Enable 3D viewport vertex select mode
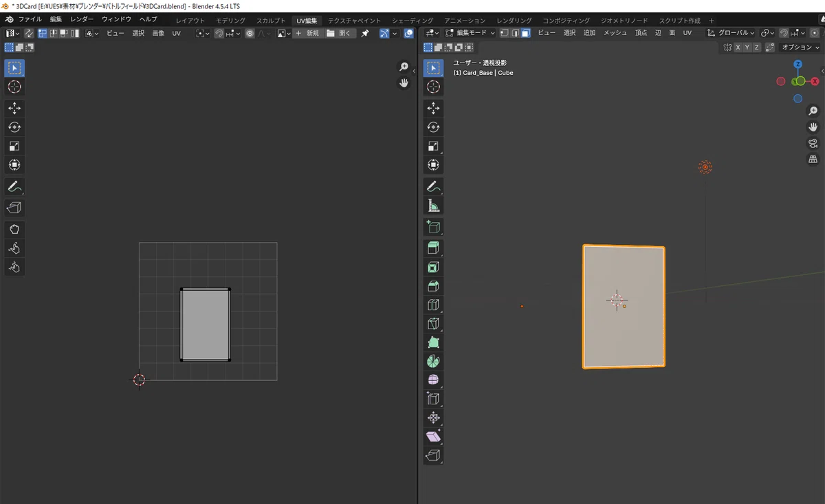This screenshot has height=504, width=825. coord(503,33)
